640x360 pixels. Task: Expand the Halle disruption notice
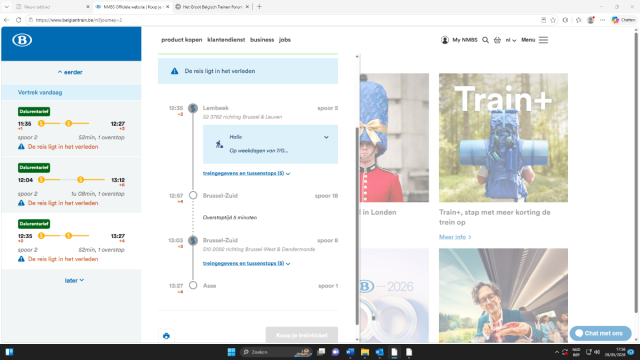click(x=326, y=137)
